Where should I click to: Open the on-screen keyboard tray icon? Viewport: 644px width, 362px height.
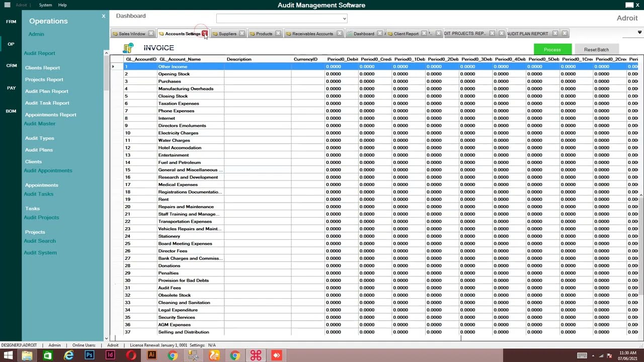coord(582,355)
